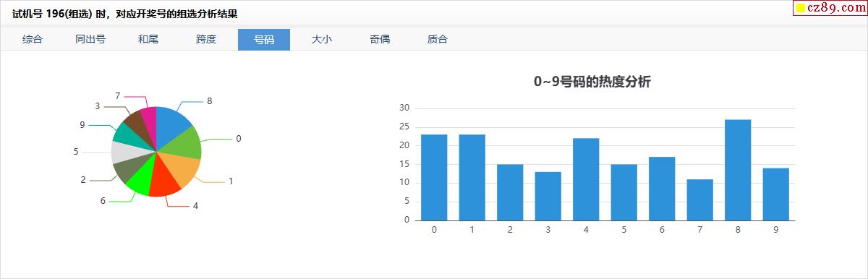
Task: Select the 质合 tab
Action: click(x=438, y=40)
